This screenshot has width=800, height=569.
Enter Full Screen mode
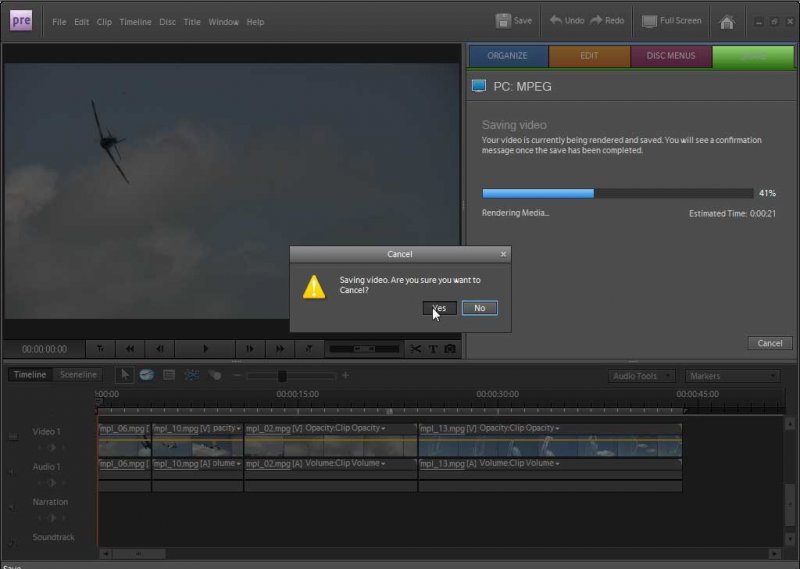click(x=672, y=21)
